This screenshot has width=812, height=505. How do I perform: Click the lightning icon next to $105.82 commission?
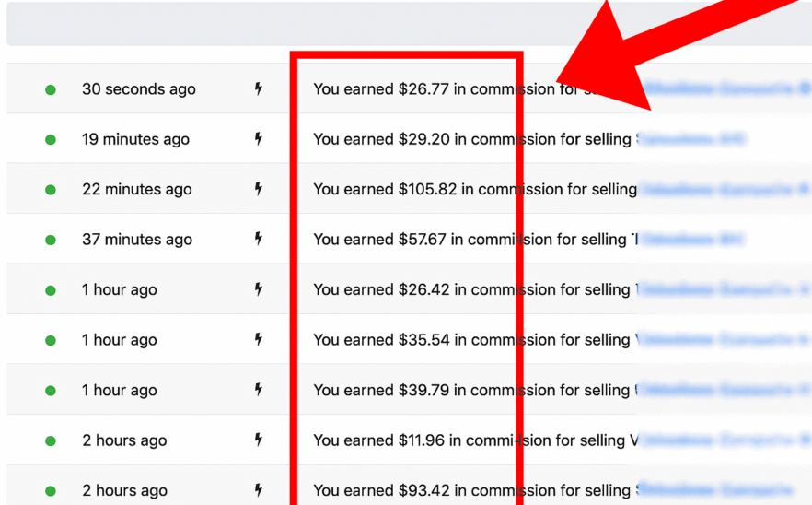tap(259, 189)
